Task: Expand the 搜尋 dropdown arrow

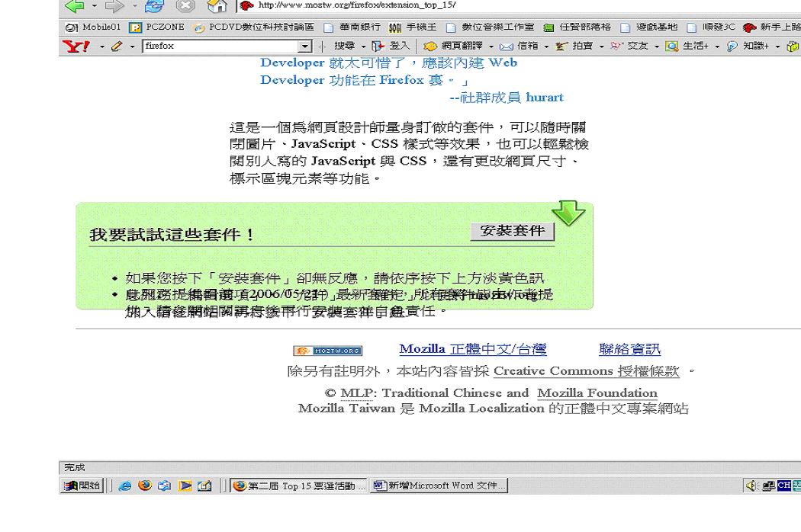Action: coord(363,46)
